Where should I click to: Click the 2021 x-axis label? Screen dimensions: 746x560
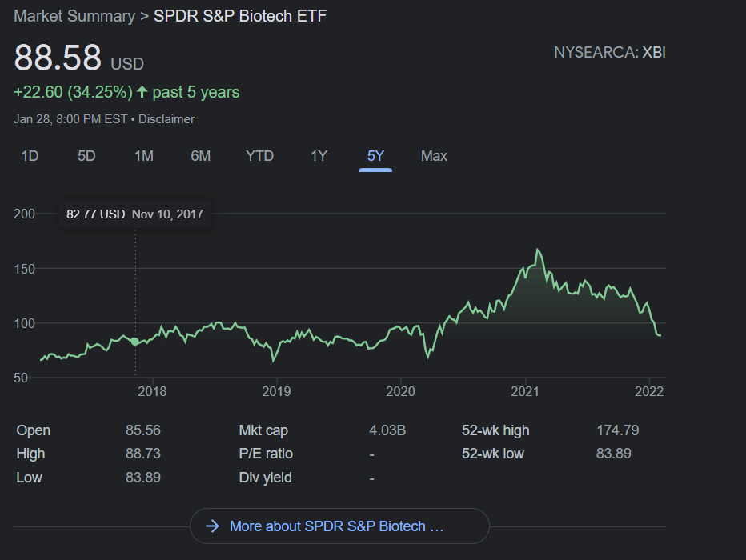tap(525, 391)
